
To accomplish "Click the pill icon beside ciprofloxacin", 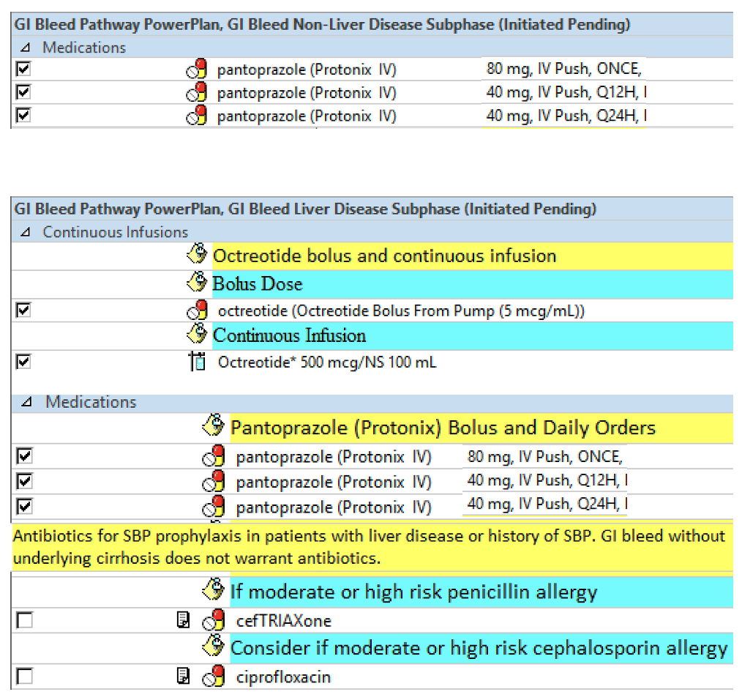I will coord(214,677).
